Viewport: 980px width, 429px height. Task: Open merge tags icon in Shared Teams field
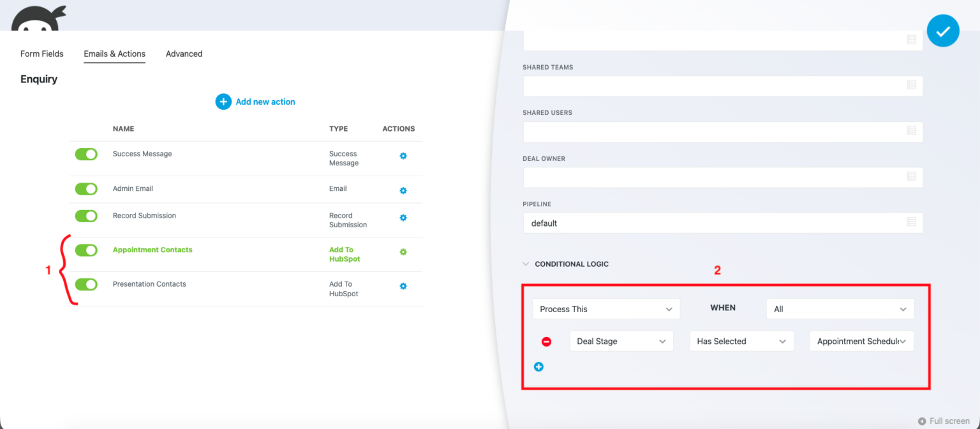[912, 85]
